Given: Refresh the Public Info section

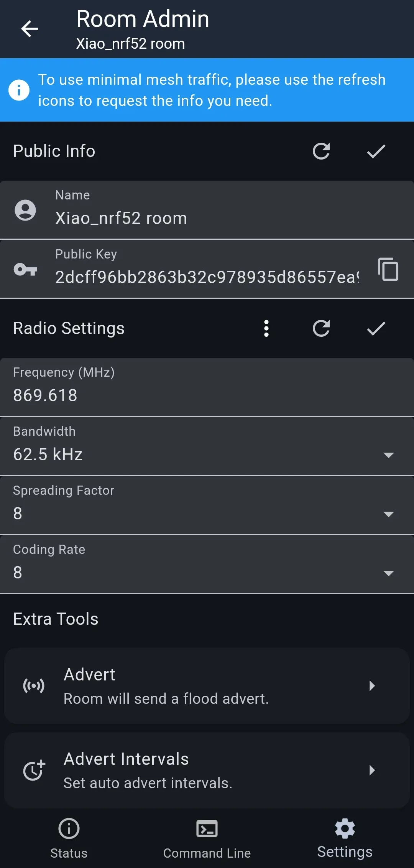Looking at the screenshot, I should (x=321, y=151).
